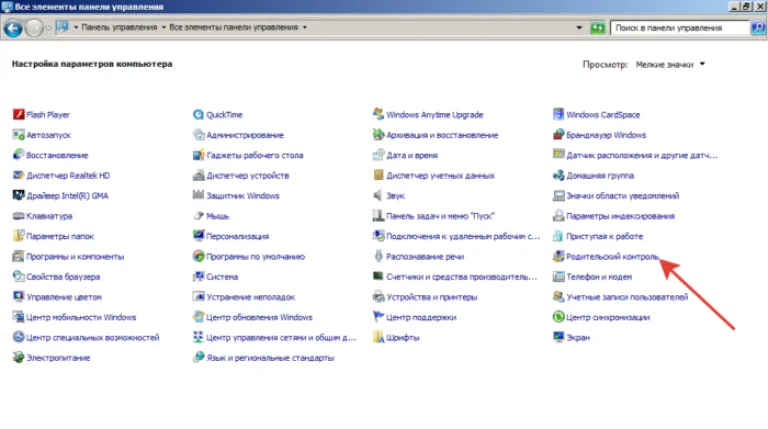Viewport: 768px width, 429px height.
Task: Click the Шрифты folder icon
Action: click(378, 337)
